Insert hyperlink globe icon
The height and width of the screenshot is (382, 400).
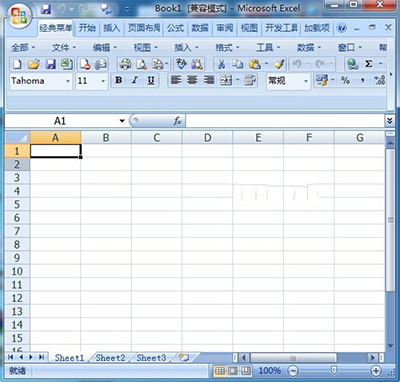pyautogui.click(x=352, y=64)
